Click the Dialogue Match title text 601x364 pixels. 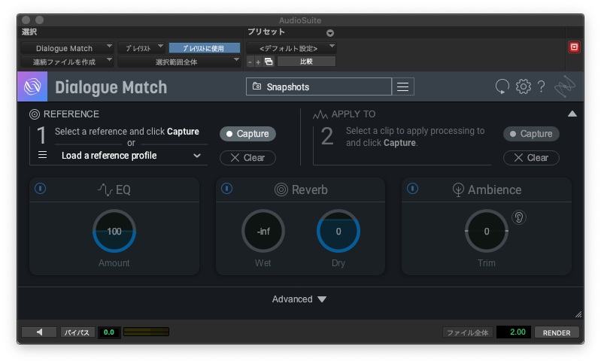pos(111,87)
